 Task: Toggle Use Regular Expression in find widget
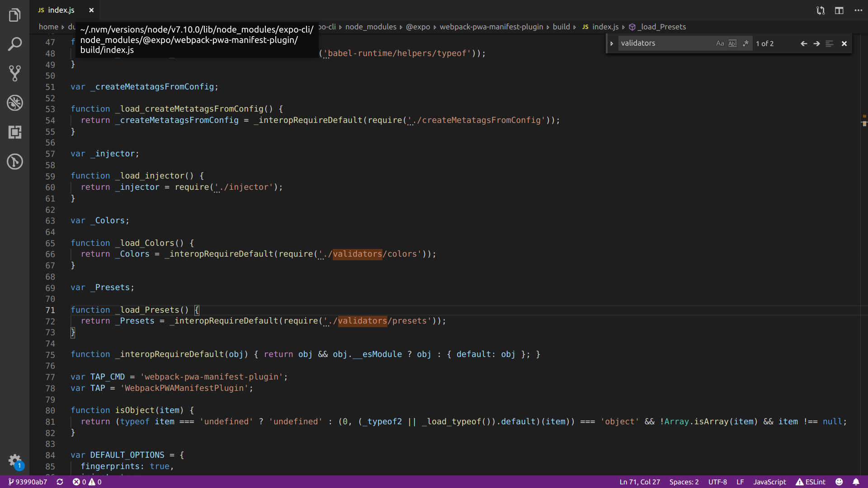pyautogui.click(x=745, y=43)
